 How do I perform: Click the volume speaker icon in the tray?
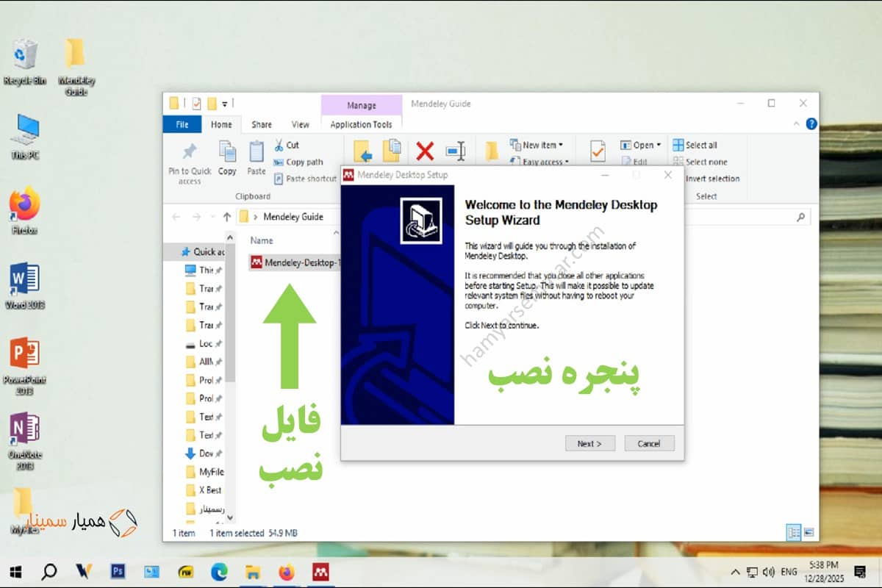(x=769, y=571)
